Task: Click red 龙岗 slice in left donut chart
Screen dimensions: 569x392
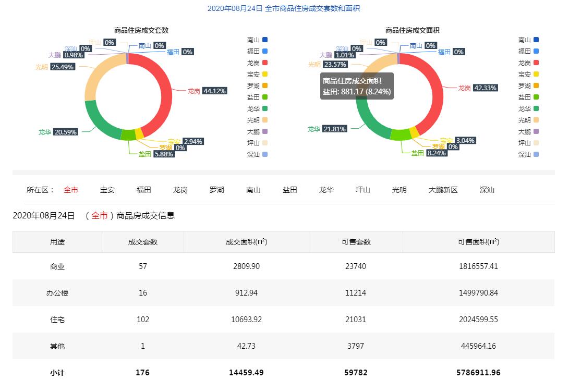Action: [x=166, y=94]
